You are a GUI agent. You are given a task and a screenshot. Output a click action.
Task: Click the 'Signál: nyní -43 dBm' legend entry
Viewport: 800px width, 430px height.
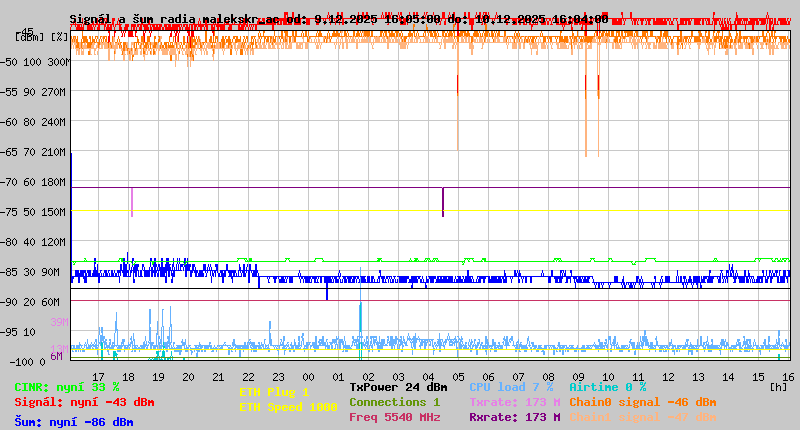84,402
